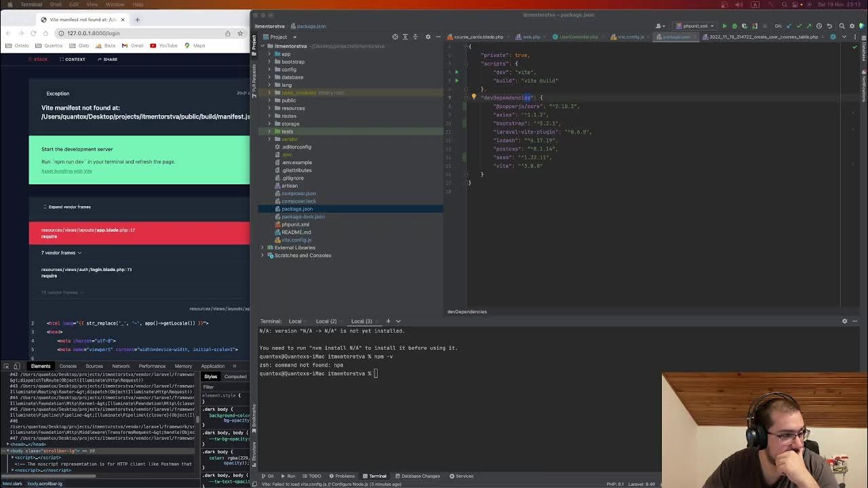Start debugging with the bug icon in the PhpStorm toolbar
868x488 pixels.
(x=734, y=26)
